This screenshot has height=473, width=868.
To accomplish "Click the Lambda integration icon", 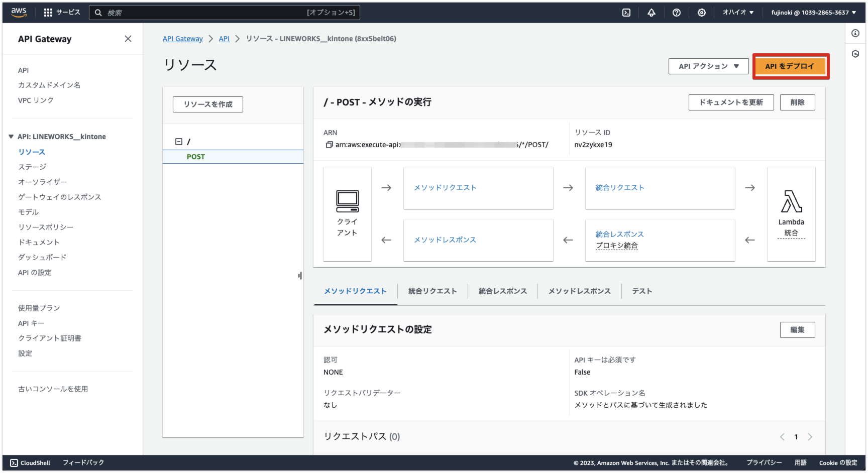I will pyautogui.click(x=791, y=201).
